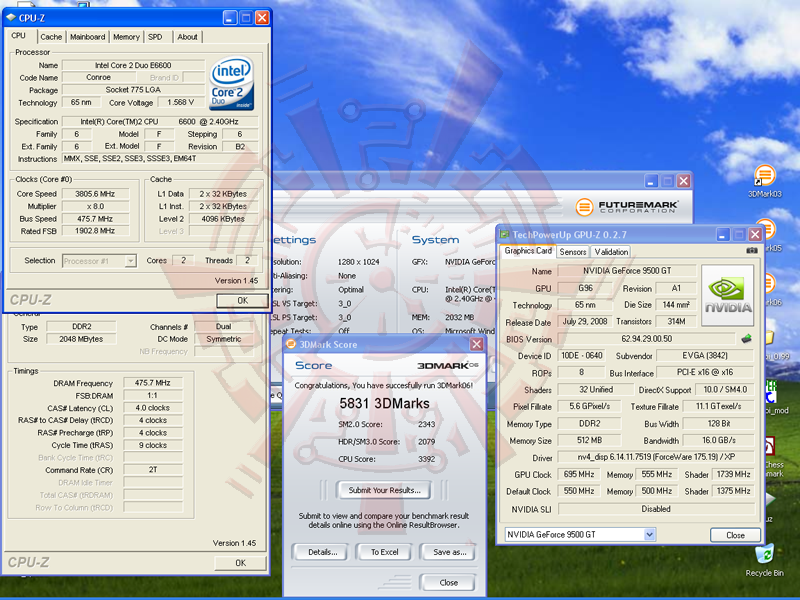This screenshot has width=800, height=600.
Task: Click the BIOS save icon in GPU-Z
Action: point(746,338)
